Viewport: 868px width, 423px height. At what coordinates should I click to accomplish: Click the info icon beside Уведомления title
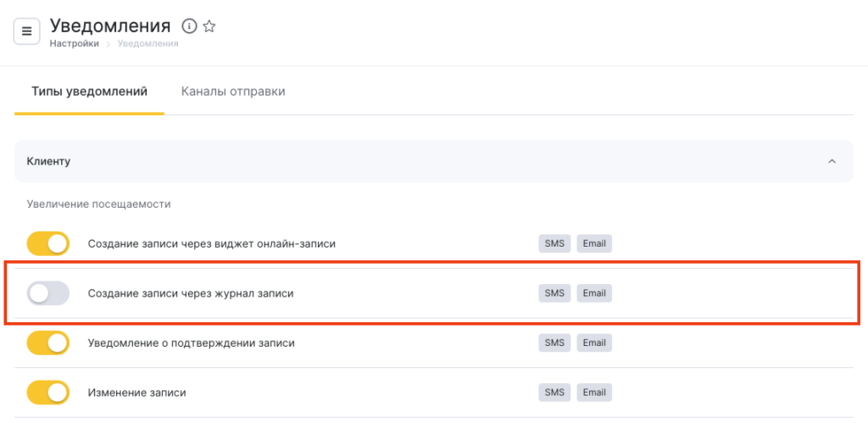click(189, 26)
